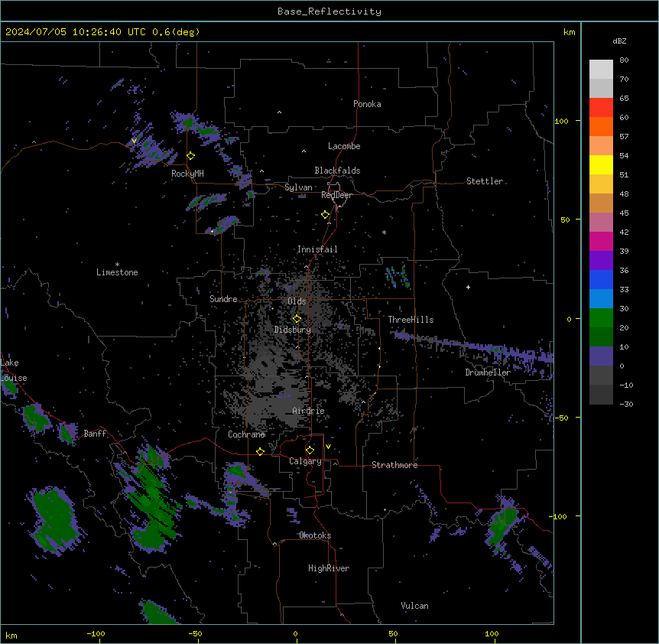Click the dBZ legend heading
This screenshot has height=644, width=659.
click(x=619, y=41)
